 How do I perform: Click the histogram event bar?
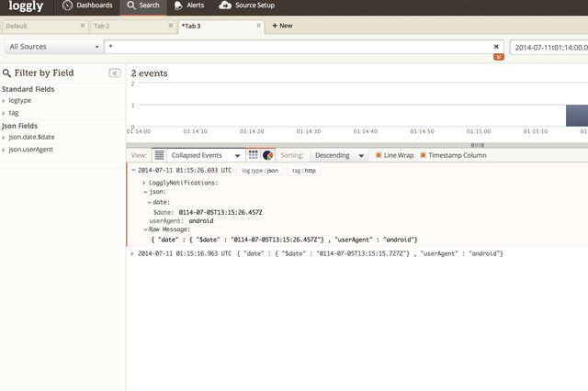pyautogui.click(x=577, y=116)
